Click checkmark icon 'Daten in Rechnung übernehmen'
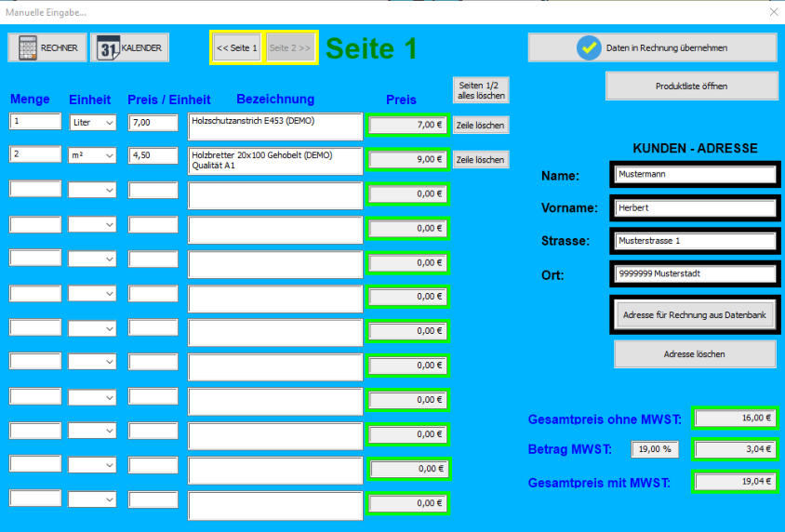 (588, 48)
